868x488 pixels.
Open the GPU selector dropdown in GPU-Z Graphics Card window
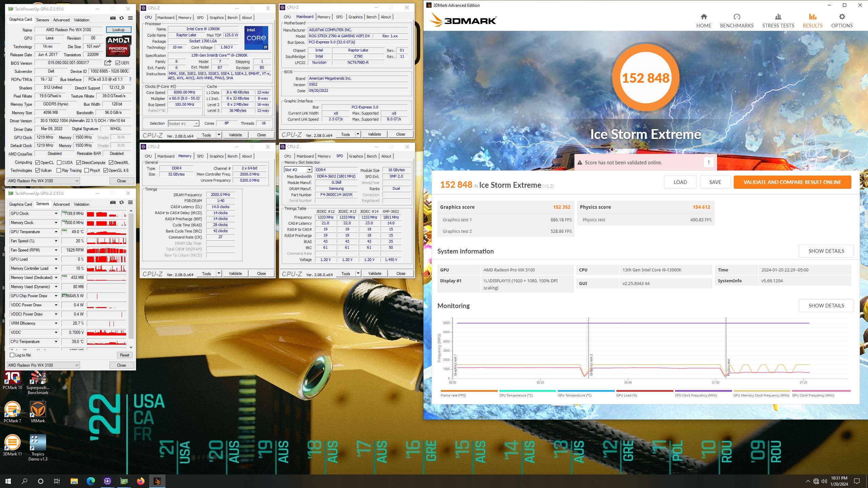43,181
